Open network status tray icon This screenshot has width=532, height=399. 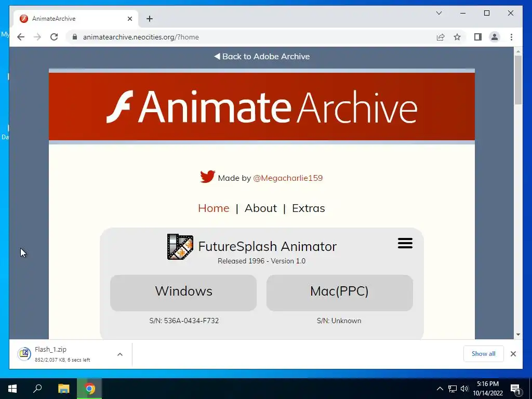(453, 389)
